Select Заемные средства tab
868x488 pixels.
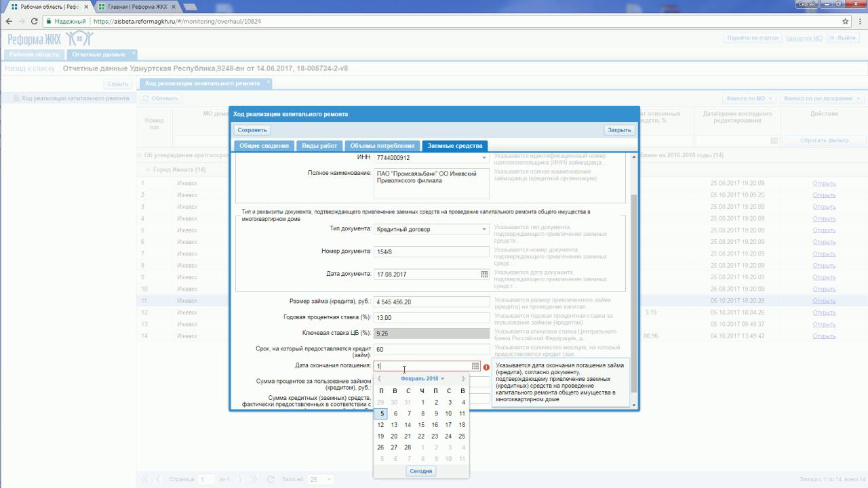coord(455,146)
